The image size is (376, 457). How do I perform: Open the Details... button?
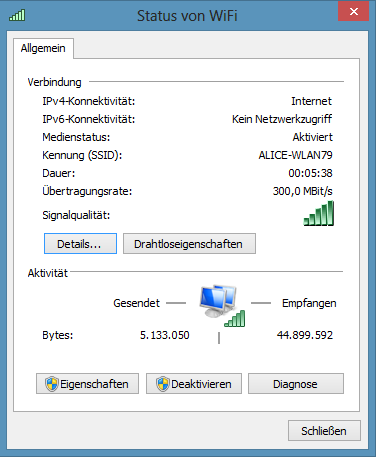pyautogui.click(x=80, y=244)
